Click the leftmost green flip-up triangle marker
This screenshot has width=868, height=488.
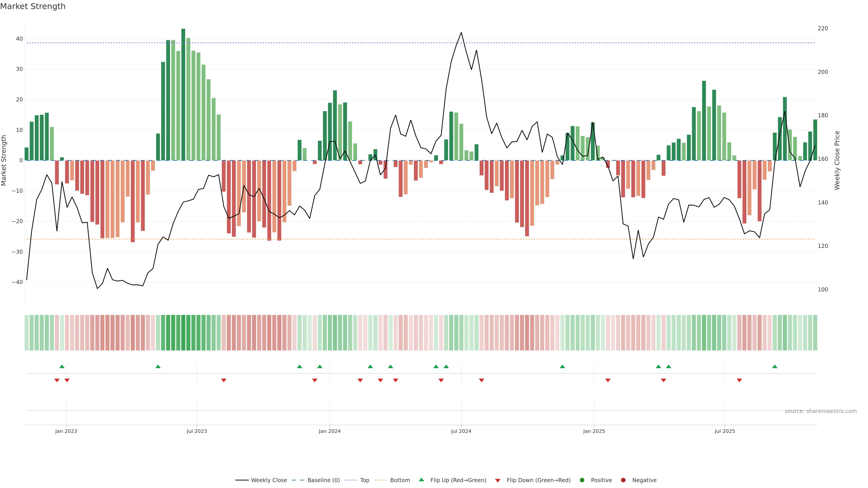[62, 366]
